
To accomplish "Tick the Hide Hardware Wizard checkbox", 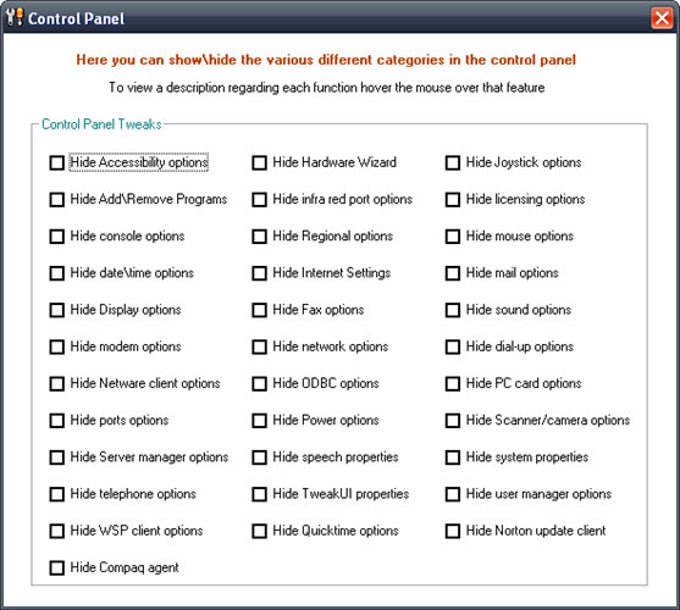I will 259,163.
